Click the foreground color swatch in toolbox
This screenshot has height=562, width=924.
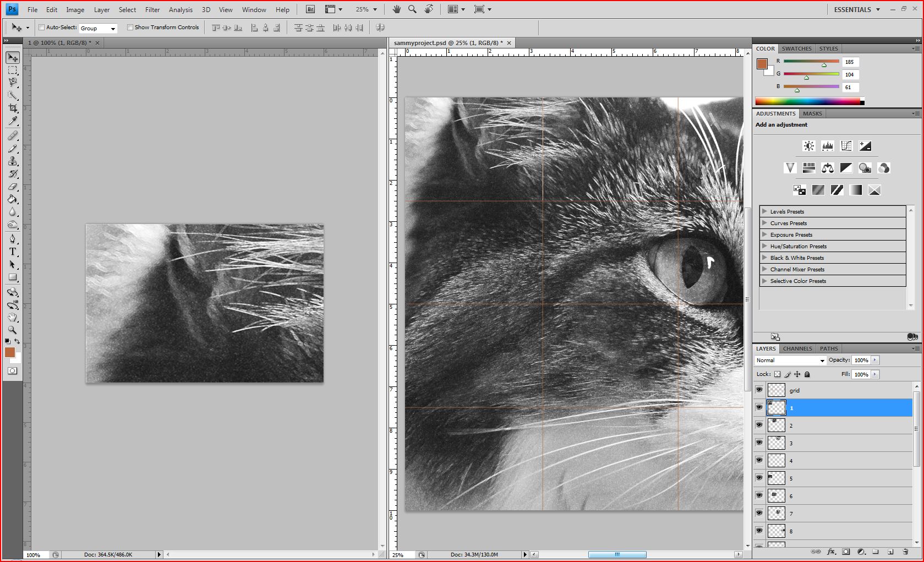(x=10, y=352)
